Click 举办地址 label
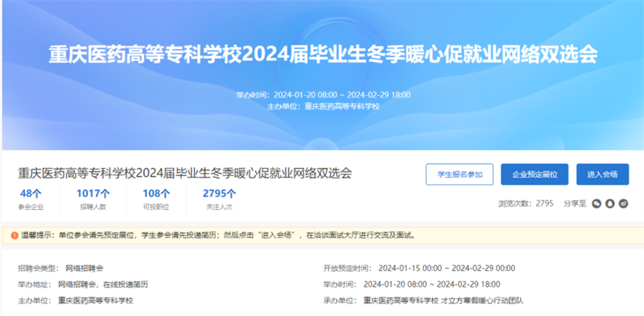This screenshot has width=644, height=316. (35, 285)
